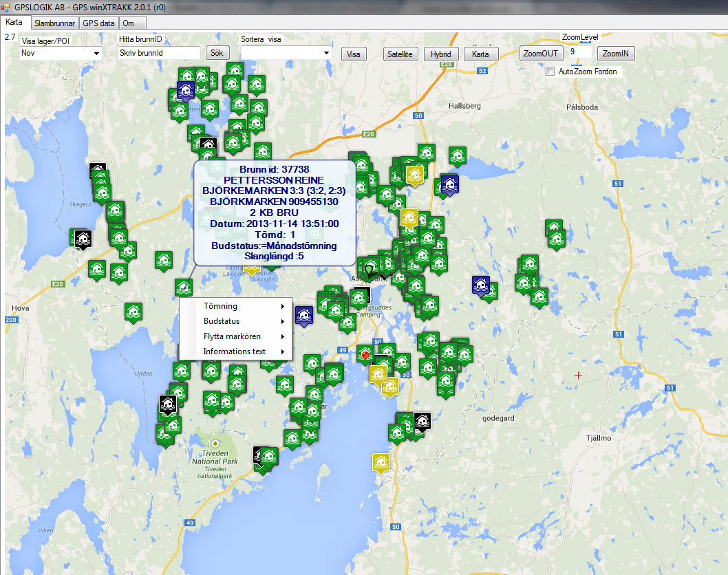Click the red crosshair near Tjällmo
The width and height of the screenshot is (728, 575).
(x=578, y=375)
